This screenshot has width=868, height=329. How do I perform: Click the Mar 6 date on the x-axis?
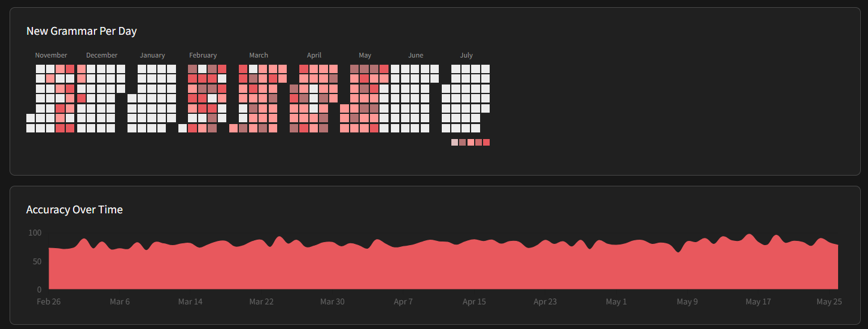pos(120,301)
